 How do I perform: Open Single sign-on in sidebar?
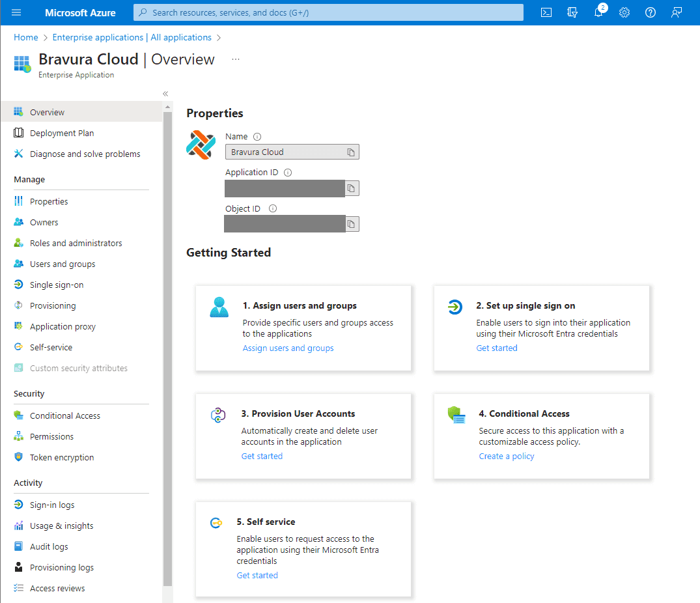(x=57, y=285)
